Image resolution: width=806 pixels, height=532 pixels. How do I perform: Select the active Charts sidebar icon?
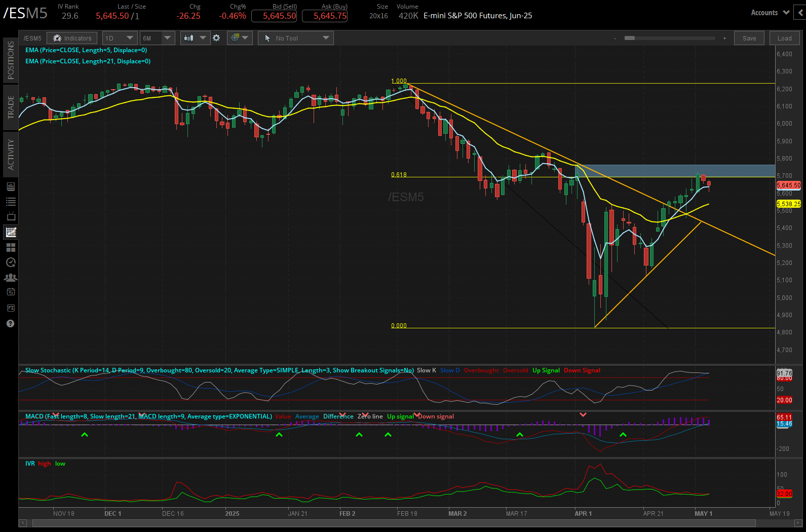pos(11,232)
